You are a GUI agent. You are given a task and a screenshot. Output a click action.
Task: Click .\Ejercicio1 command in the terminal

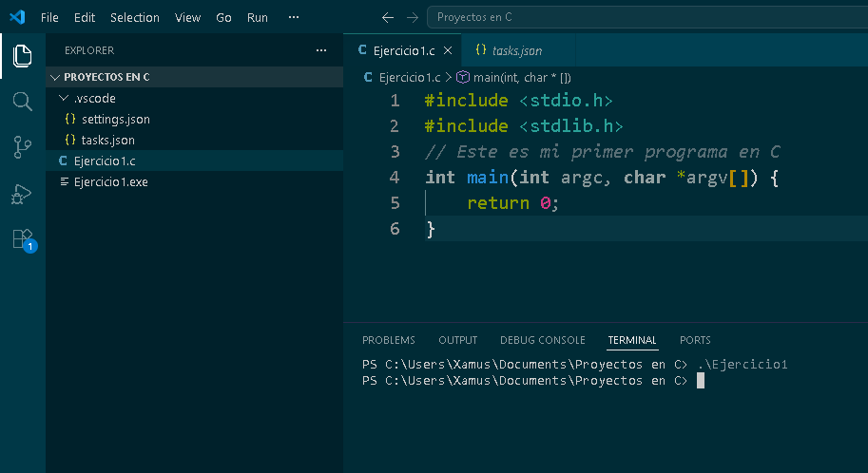[743, 365]
